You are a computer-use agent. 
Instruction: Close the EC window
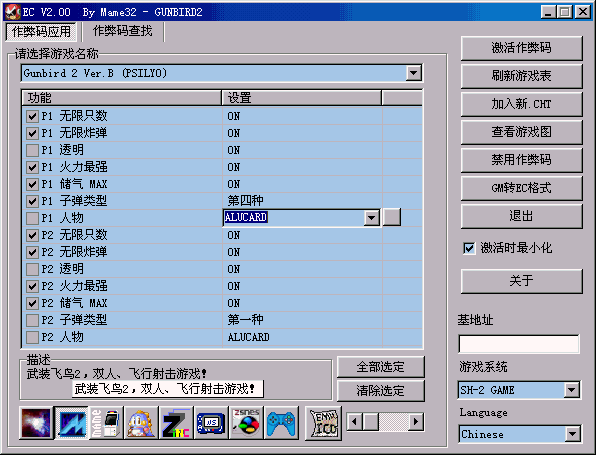583,12
